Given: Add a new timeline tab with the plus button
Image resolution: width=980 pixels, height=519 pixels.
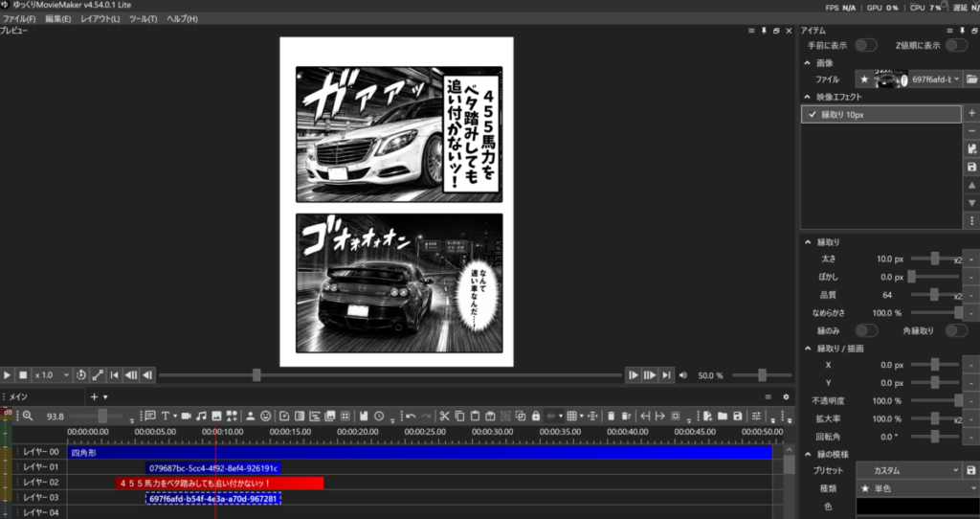Looking at the screenshot, I should point(95,396).
